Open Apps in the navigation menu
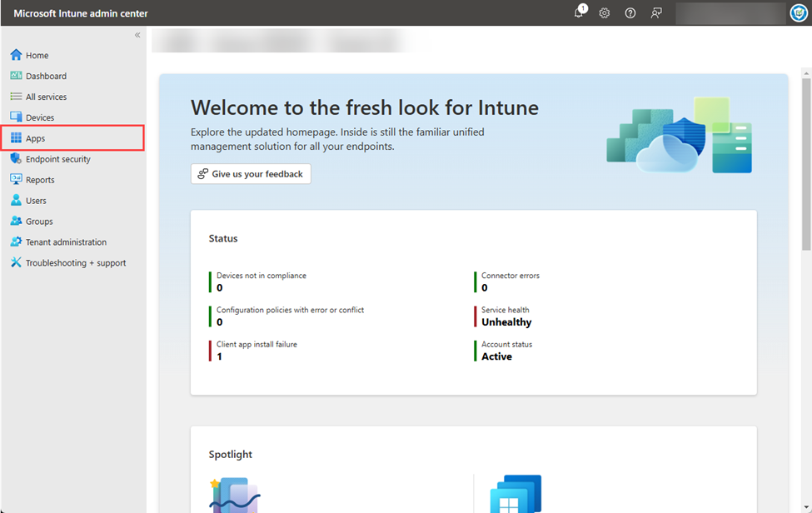 pyautogui.click(x=36, y=138)
